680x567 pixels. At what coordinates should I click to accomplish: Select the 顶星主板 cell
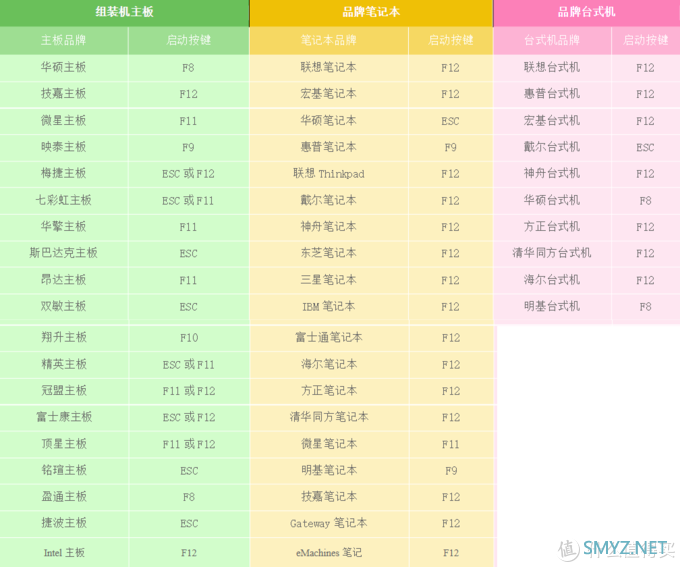coord(64,444)
